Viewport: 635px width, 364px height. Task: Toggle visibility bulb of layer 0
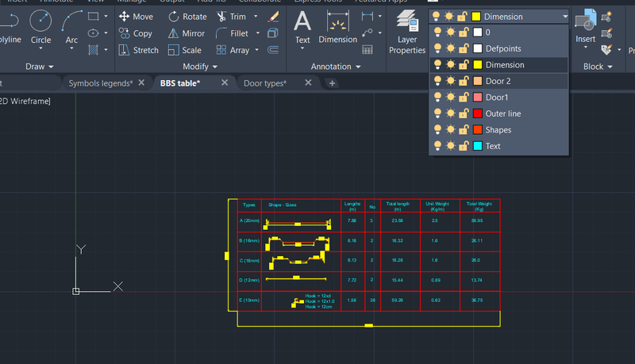(437, 32)
